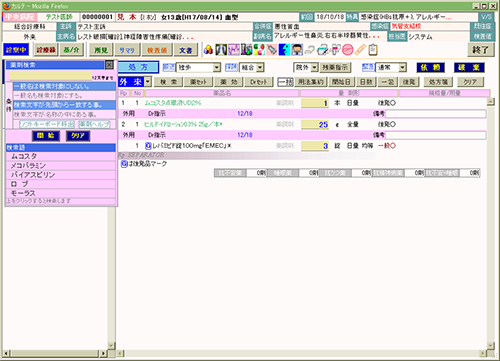The width and height of the screenshot is (500, 361).
Task: Click the 処方箋 button
Action: click(438, 82)
